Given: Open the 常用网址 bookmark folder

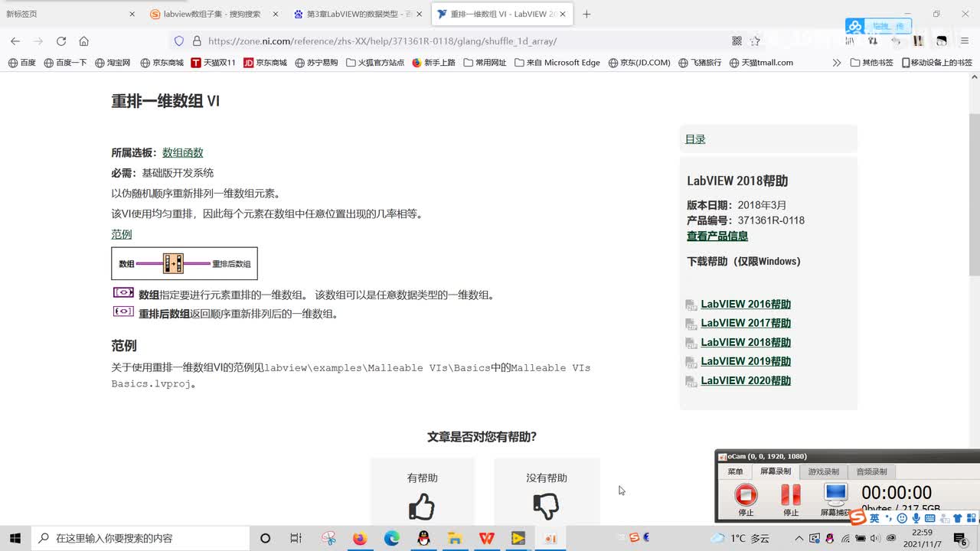Looking at the screenshot, I should [485, 63].
